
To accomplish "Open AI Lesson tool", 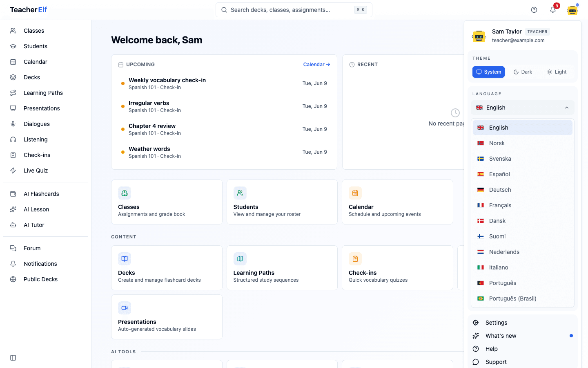I will (45, 209).
